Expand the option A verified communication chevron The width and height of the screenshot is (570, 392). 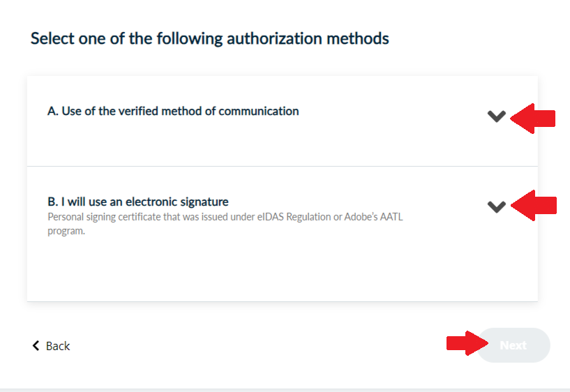coord(496,116)
